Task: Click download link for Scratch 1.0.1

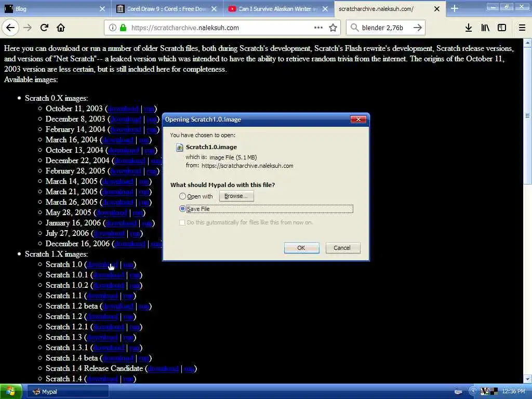Action: click(x=109, y=275)
